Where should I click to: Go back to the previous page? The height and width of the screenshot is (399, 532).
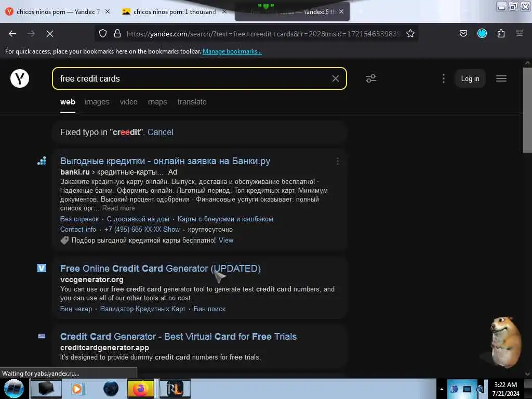(12, 34)
